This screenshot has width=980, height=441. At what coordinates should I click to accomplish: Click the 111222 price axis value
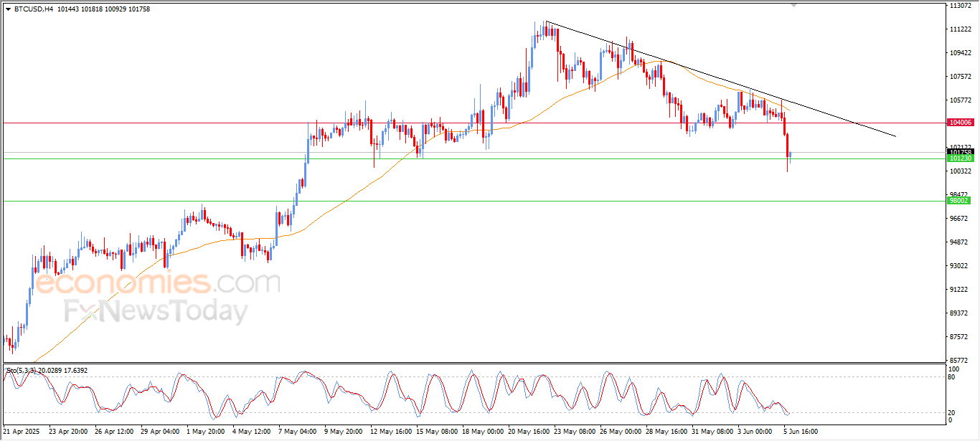pos(961,29)
